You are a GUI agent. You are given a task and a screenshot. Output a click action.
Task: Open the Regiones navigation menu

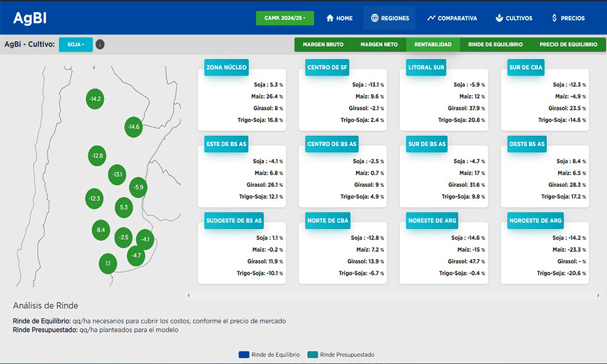pyautogui.click(x=389, y=18)
